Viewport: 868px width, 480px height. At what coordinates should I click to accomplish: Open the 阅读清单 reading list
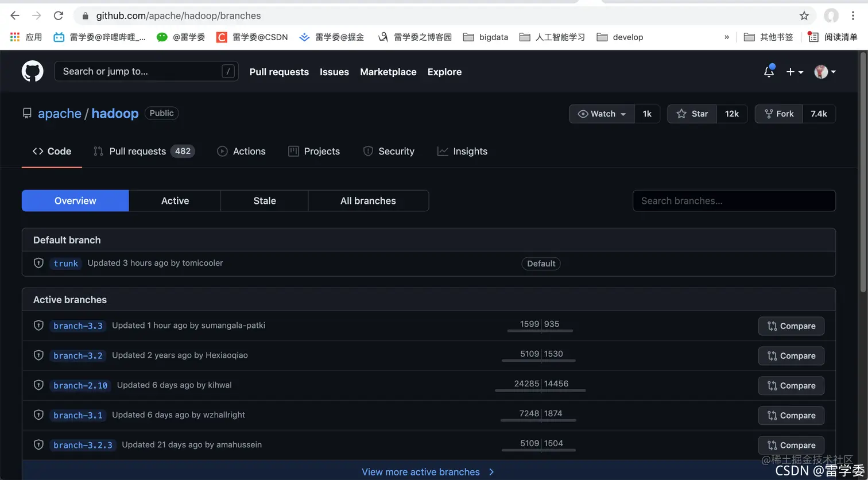(x=833, y=37)
